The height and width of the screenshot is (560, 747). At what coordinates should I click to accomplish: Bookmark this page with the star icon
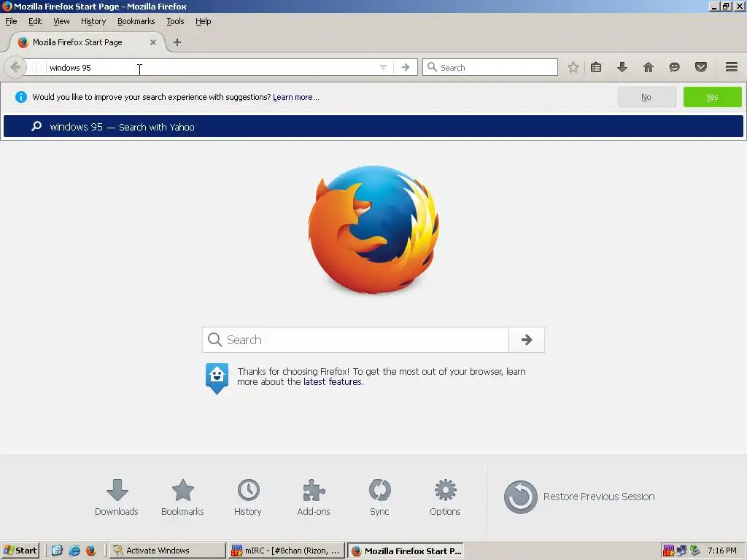pyautogui.click(x=573, y=67)
